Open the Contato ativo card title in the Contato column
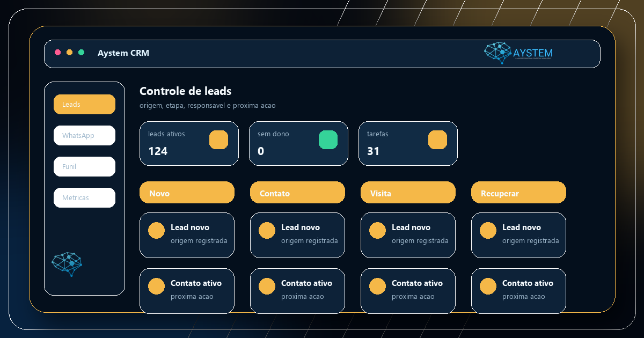 click(x=306, y=283)
